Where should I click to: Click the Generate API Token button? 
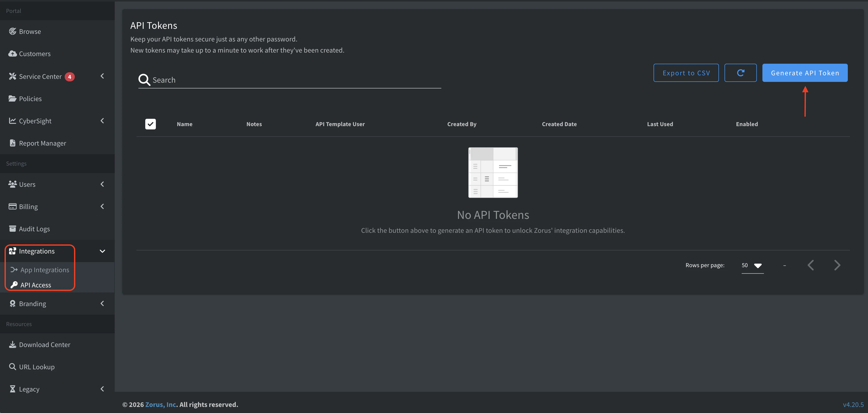805,73
